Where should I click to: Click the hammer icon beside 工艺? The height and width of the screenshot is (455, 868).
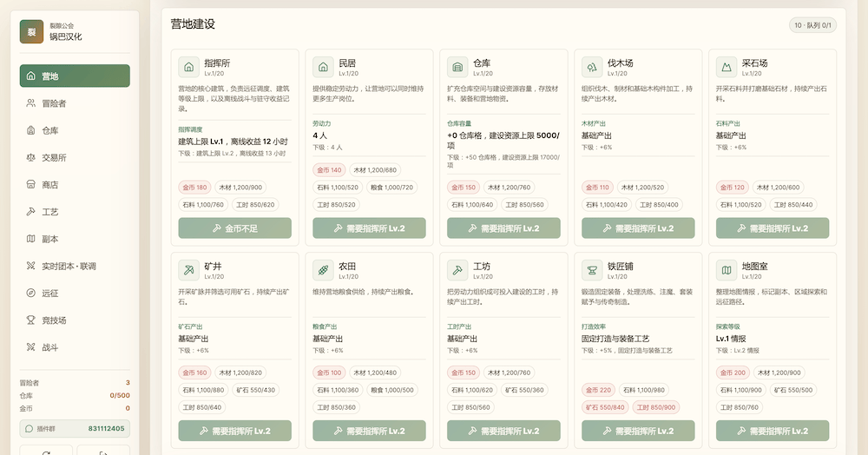[31, 212]
